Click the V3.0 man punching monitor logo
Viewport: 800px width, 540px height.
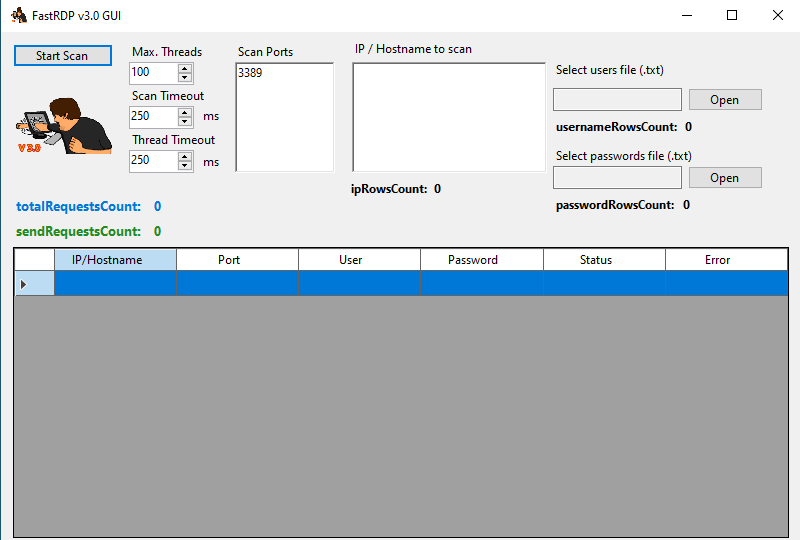(x=64, y=126)
